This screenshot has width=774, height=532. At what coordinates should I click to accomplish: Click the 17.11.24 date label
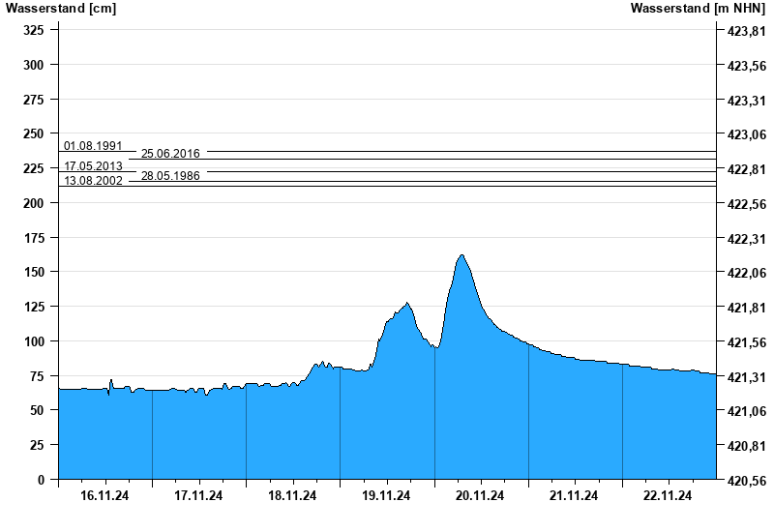[198, 495]
